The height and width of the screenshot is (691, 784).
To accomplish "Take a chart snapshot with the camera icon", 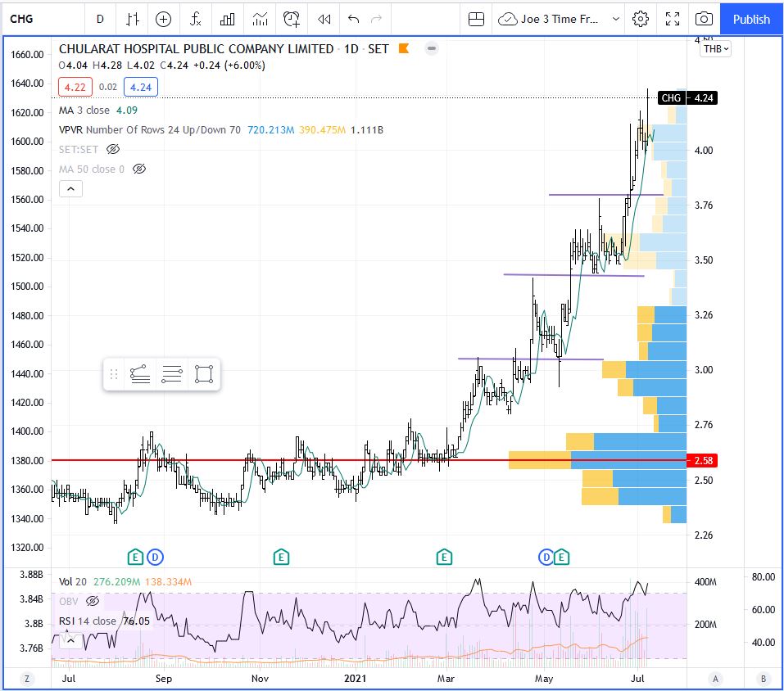I will click(x=704, y=19).
